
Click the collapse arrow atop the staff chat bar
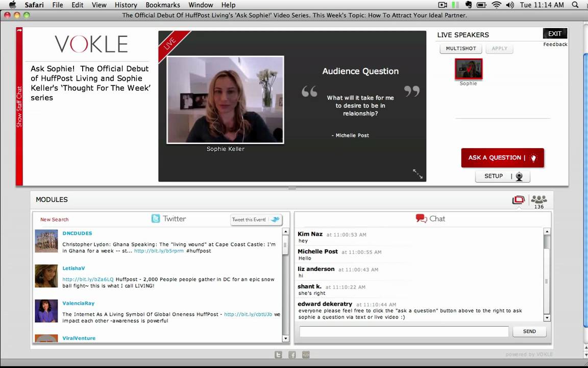[19, 30]
